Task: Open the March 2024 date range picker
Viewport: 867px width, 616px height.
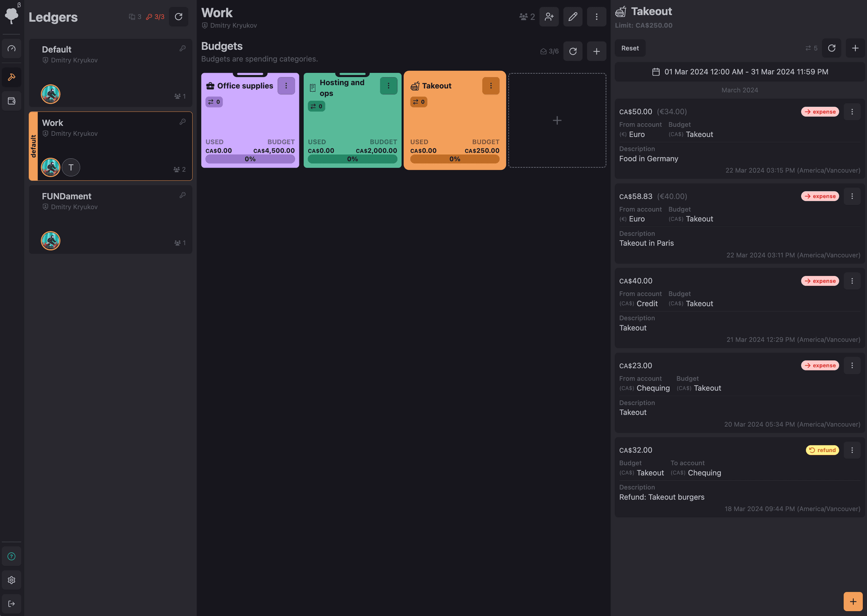Action: point(740,72)
